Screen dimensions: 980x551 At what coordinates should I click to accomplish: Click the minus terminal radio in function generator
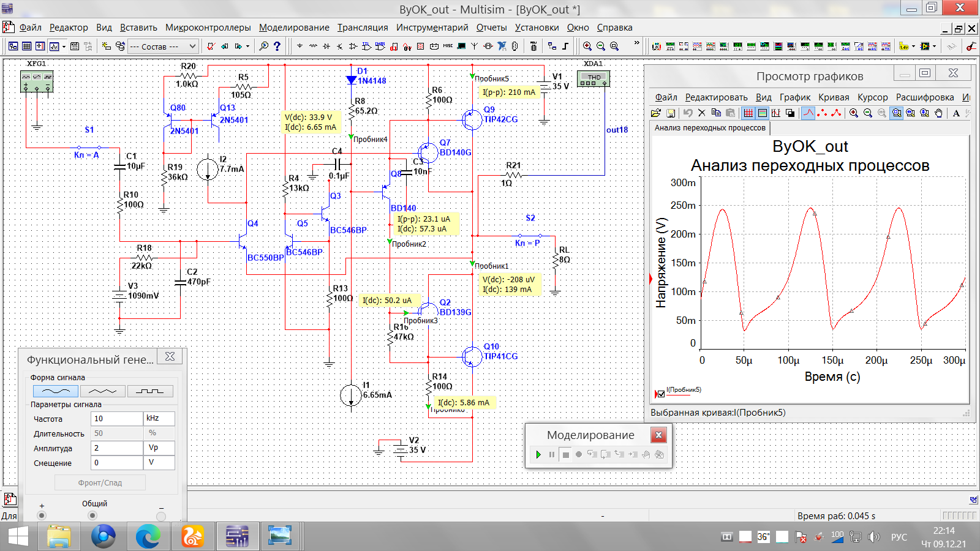(x=161, y=516)
